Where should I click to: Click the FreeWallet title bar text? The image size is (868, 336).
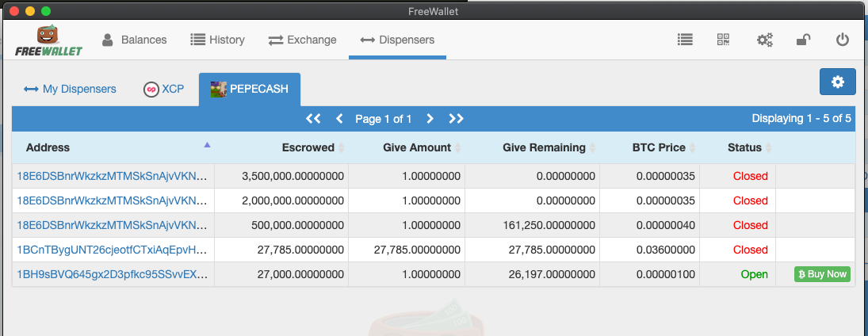[x=434, y=10]
